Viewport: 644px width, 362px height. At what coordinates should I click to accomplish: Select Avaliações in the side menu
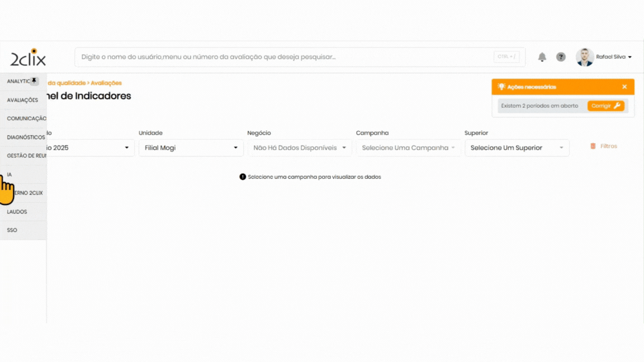[x=22, y=100]
